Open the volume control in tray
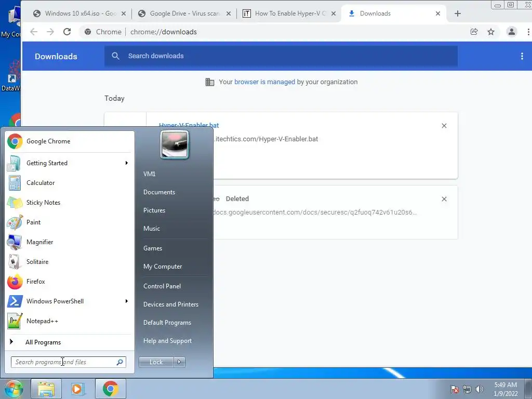The image size is (532, 399). (x=479, y=389)
